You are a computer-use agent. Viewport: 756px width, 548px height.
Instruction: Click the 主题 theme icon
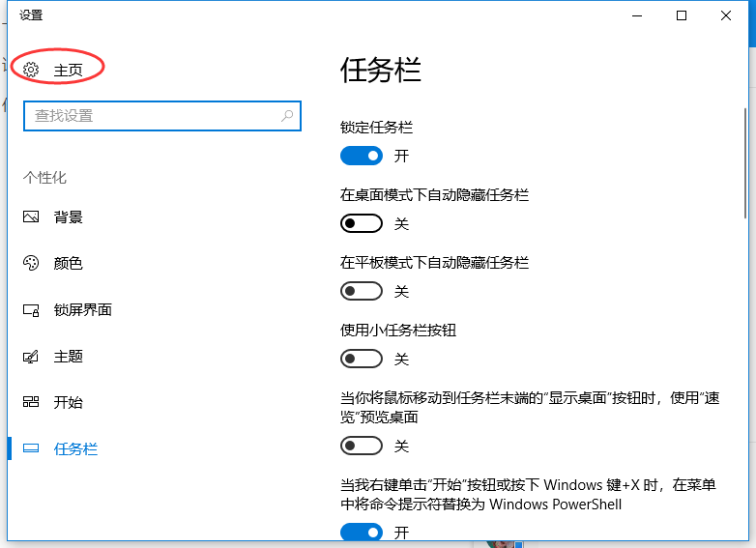31,357
